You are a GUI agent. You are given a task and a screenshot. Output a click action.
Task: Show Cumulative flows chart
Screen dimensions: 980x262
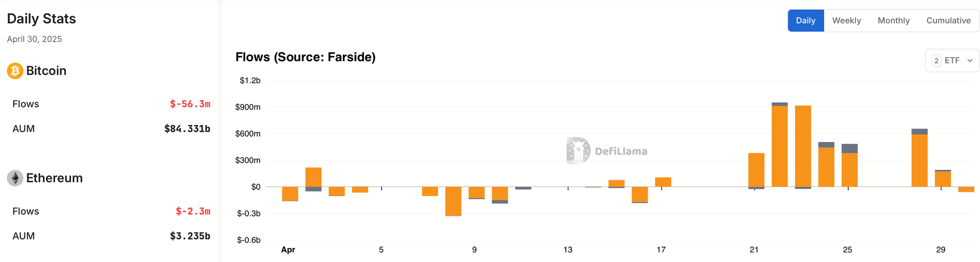pos(948,21)
